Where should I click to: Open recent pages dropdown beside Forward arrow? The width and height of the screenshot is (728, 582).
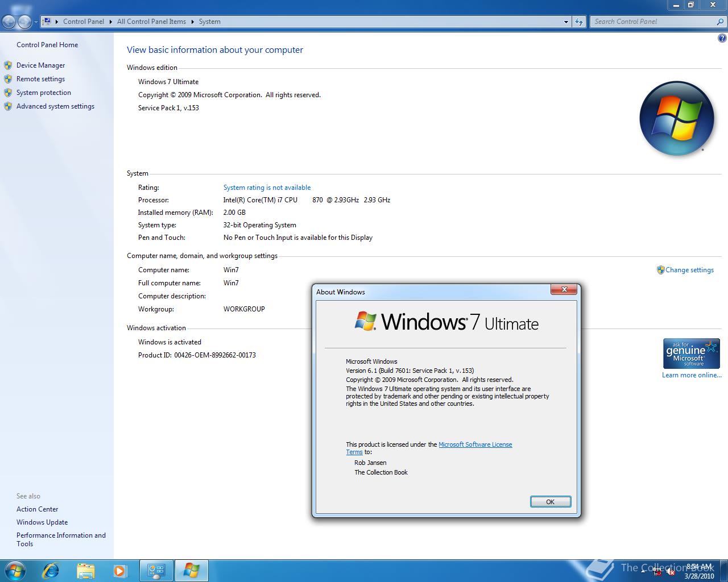(x=36, y=22)
